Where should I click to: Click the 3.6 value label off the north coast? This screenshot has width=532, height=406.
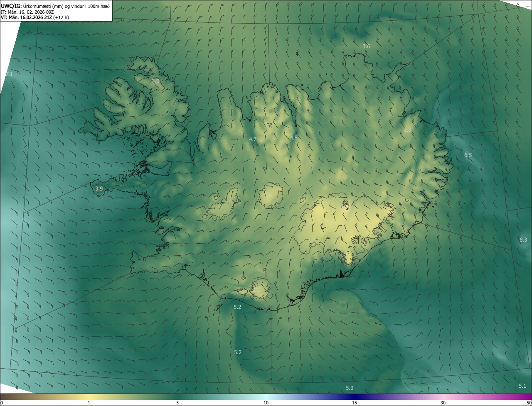click(366, 46)
